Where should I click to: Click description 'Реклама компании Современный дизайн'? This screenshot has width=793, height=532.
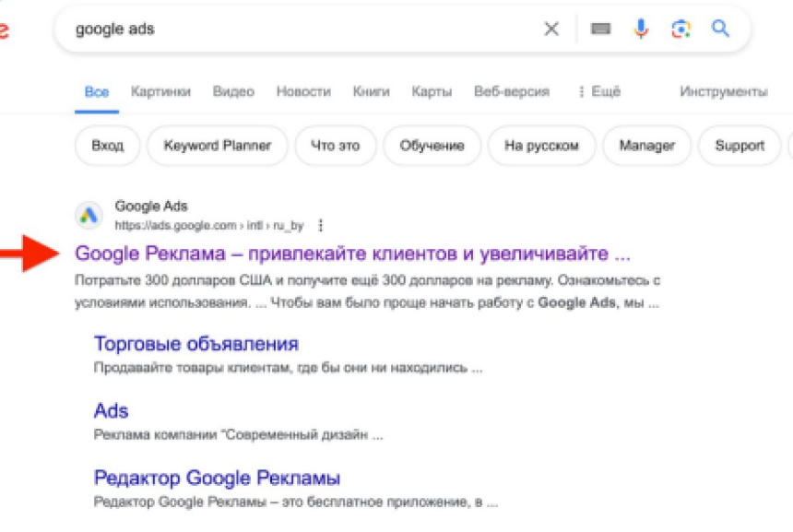(x=238, y=434)
